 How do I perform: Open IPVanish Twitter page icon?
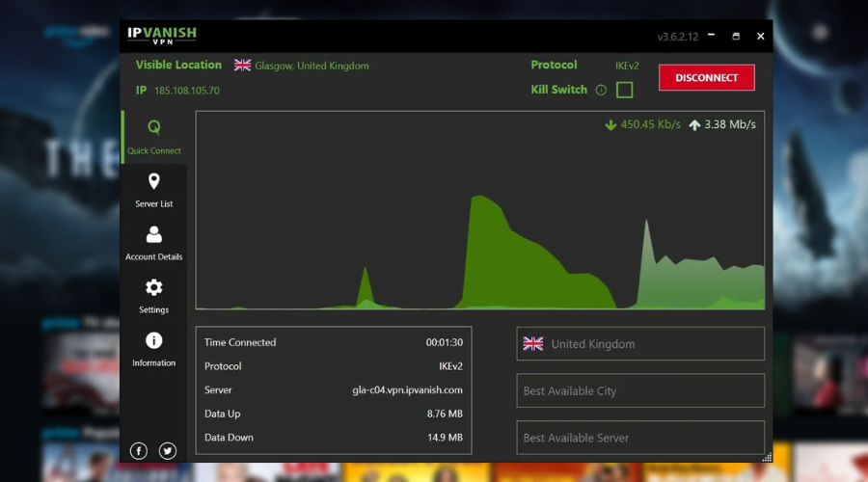(168, 450)
